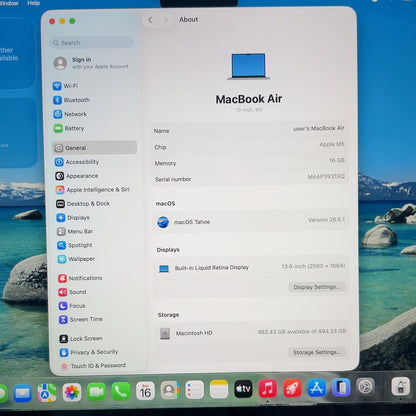Open Touch ID & Password settings
The image size is (416, 416).
point(93,366)
